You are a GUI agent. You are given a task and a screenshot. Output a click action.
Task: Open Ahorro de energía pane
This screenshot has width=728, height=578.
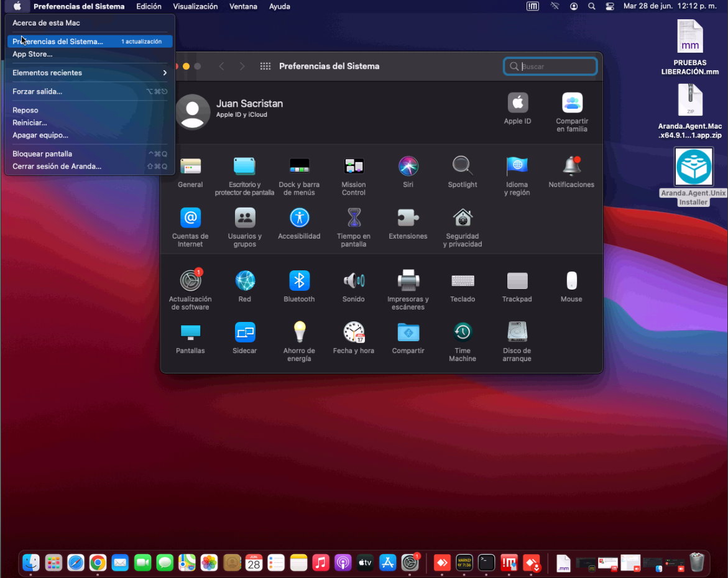pyautogui.click(x=299, y=333)
